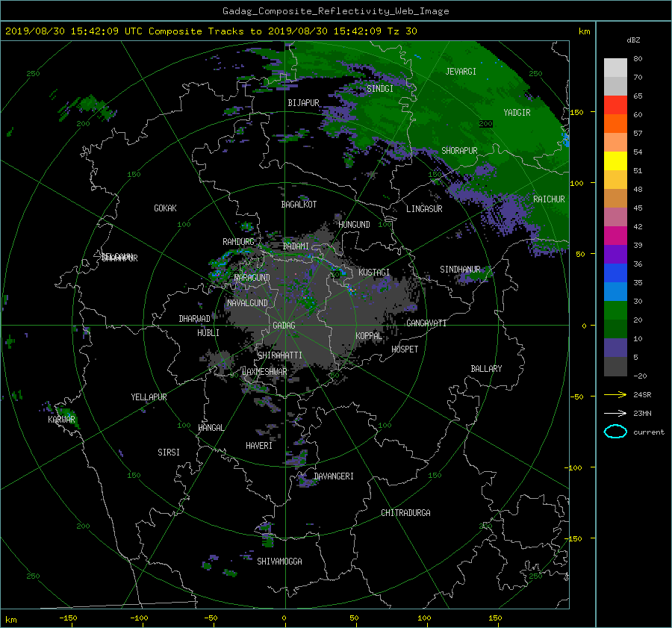The width and height of the screenshot is (672, 628).
Task: Click the Gadag_Composite_Reflectivity_Web_Image title
Action: [x=335, y=11]
